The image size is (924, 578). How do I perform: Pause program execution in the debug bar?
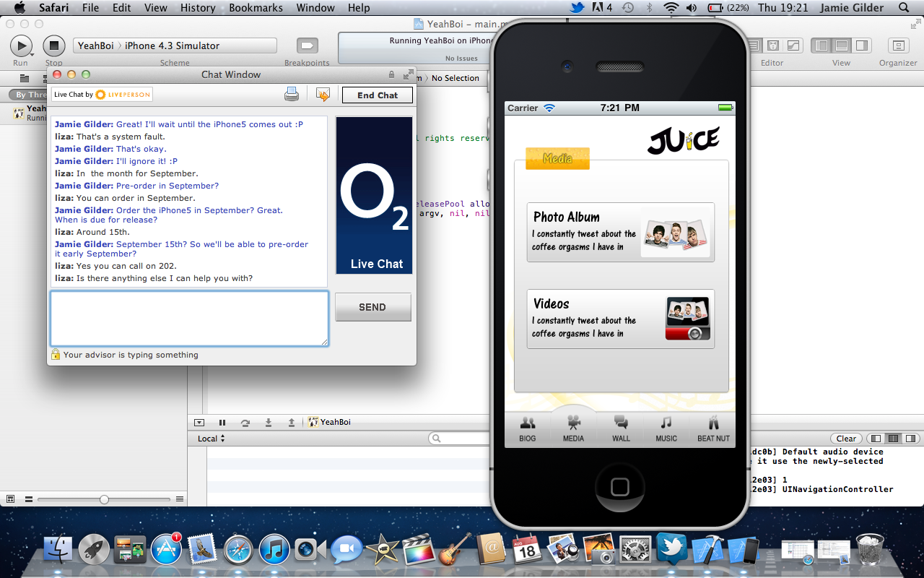222,422
